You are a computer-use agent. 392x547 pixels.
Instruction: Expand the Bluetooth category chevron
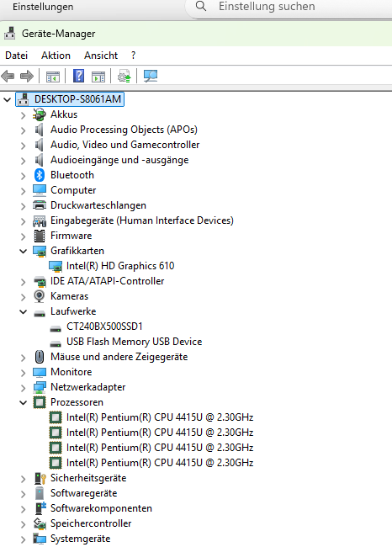point(23,176)
